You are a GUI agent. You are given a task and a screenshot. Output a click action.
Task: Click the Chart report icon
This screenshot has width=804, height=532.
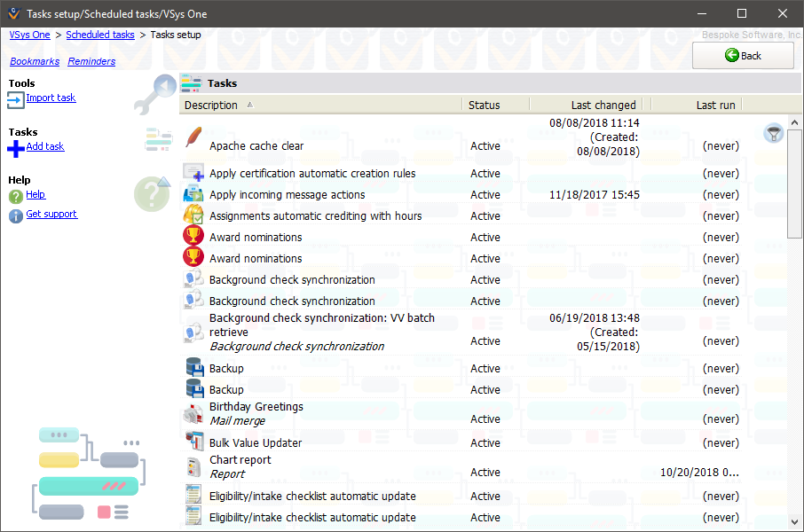click(193, 467)
